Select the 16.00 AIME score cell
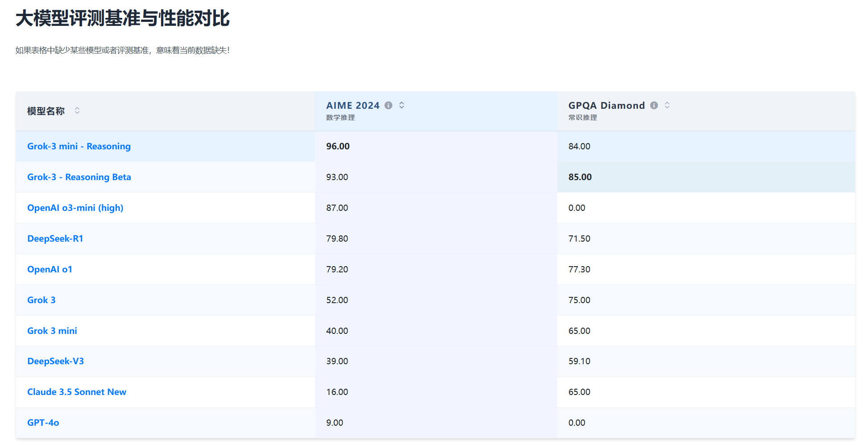Screen dimensions: 868x444 coord(436,392)
